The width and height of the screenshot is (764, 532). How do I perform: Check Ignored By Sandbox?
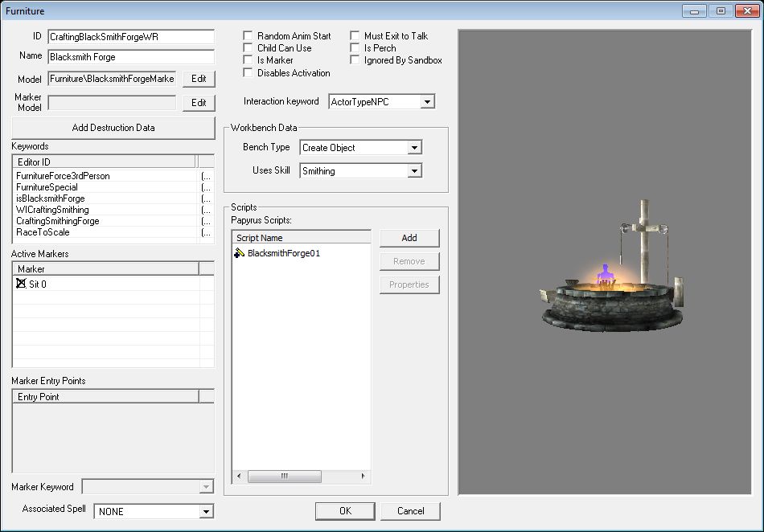(x=355, y=59)
